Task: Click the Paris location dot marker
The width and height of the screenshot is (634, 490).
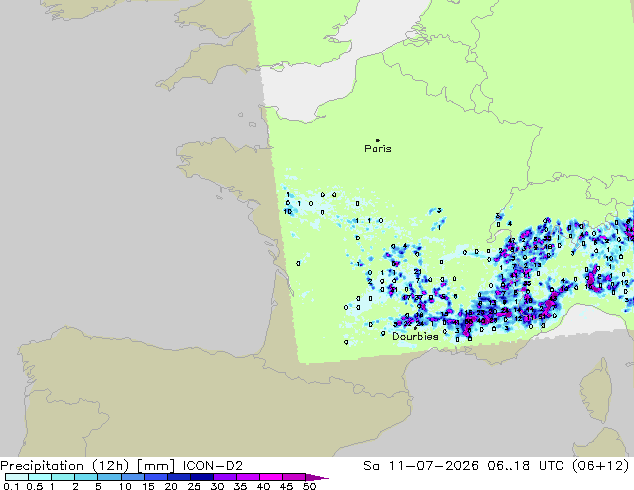Action: pos(378,140)
